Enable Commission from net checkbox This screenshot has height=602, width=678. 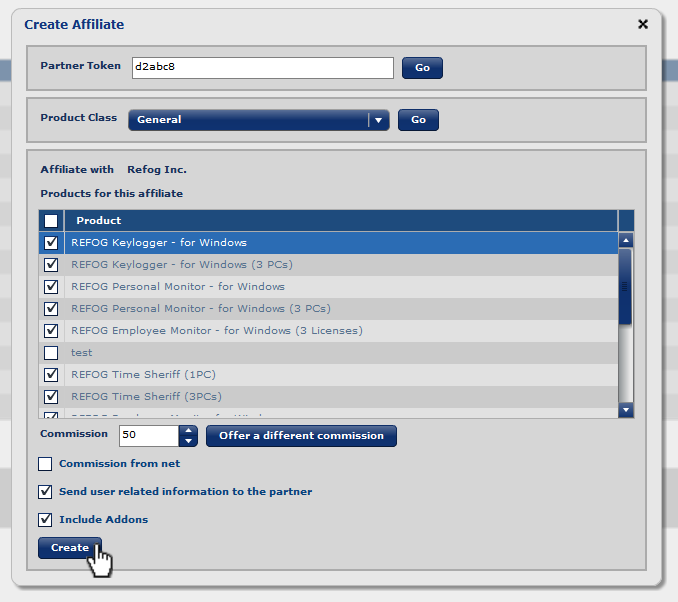coord(45,464)
